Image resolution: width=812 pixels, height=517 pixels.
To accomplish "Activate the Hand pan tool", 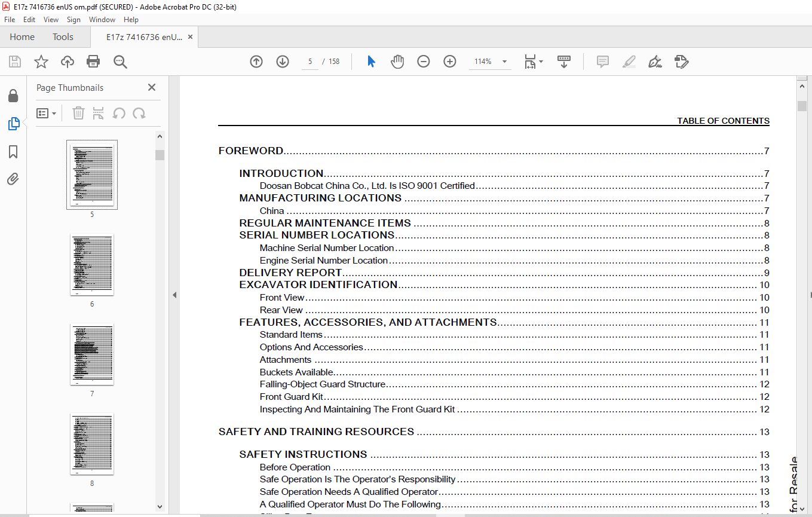I will point(397,62).
